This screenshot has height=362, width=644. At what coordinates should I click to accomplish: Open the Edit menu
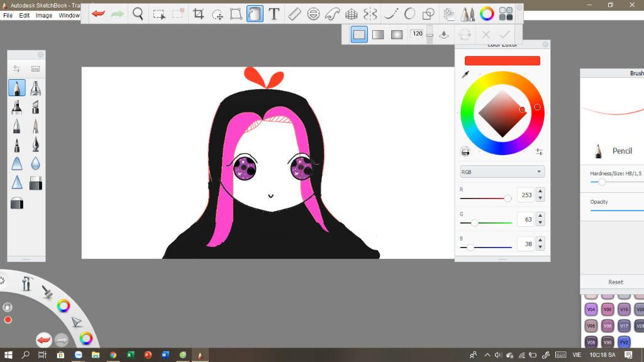[25, 15]
